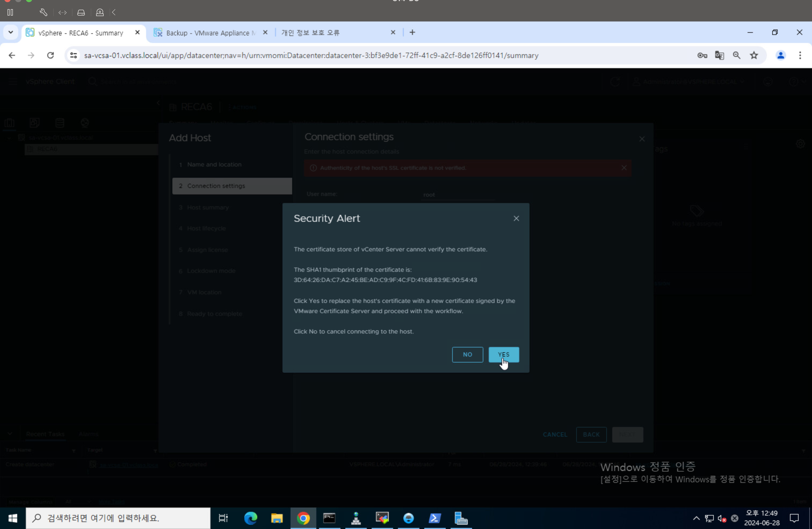Open Microsoft Edge from the taskbar
812x529 pixels.
coord(251,518)
